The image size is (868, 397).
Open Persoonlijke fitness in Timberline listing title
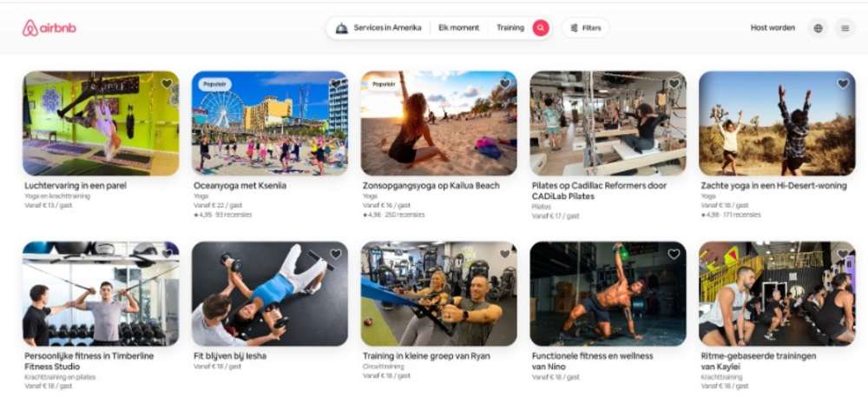tap(89, 361)
